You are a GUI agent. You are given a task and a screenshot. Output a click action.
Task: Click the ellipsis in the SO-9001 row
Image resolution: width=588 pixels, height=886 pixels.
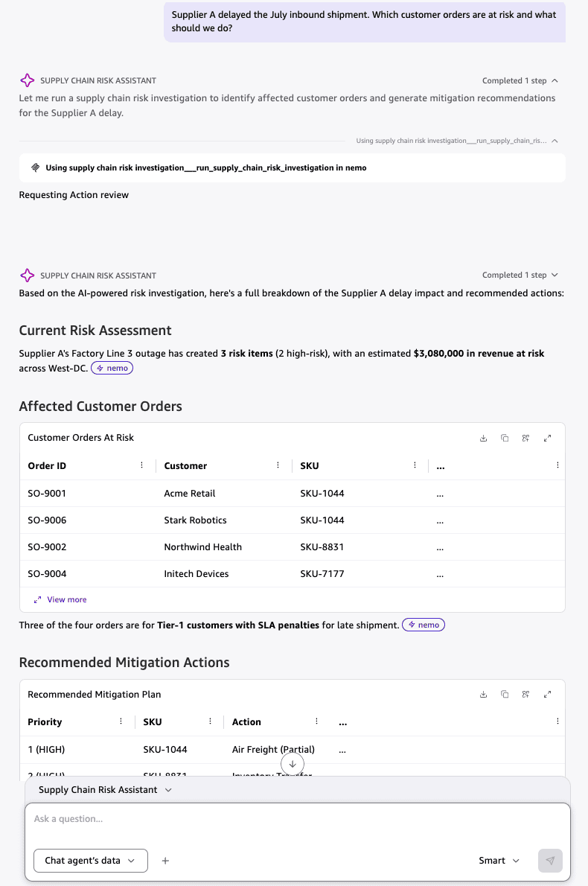coord(440,494)
